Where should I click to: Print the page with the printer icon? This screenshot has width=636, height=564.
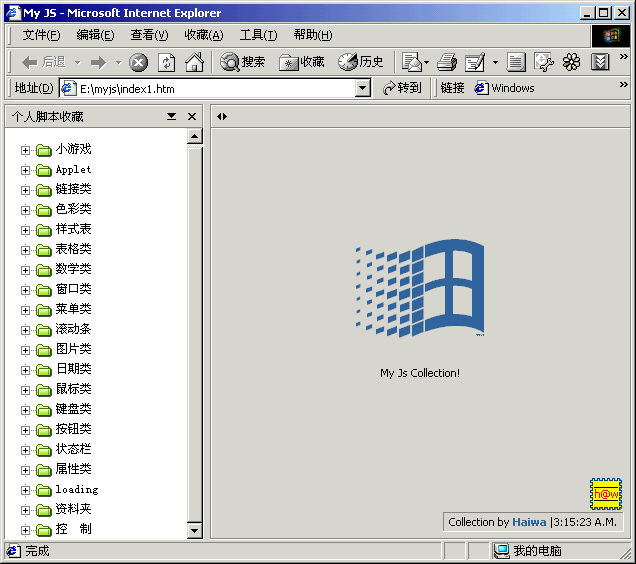(x=447, y=62)
